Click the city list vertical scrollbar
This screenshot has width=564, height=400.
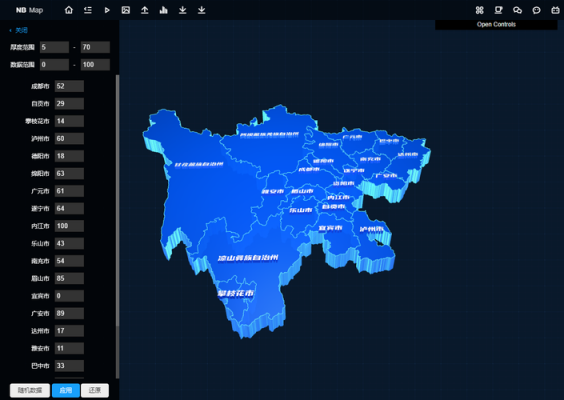pos(117,227)
